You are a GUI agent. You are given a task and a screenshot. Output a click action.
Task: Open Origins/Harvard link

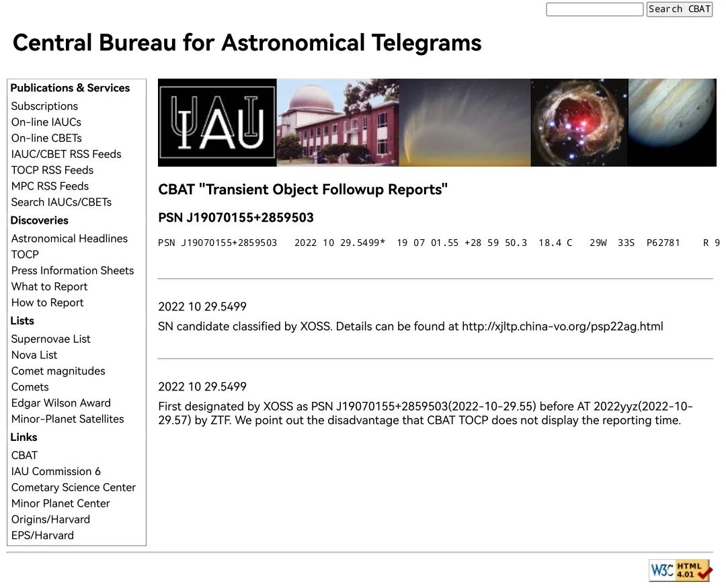pos(51,519)
